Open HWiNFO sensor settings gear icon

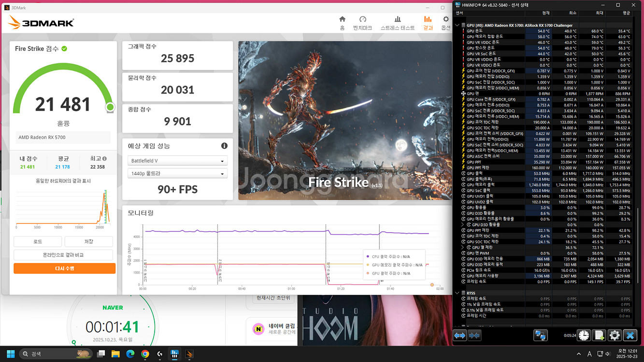click(615, 335)
